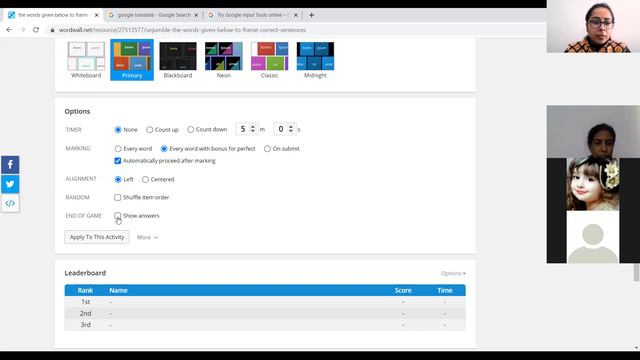Select Every word with bonus for perfect
The height and width of the screenshot is (360, 640).
pyautogui.click(x=164, y=149)
